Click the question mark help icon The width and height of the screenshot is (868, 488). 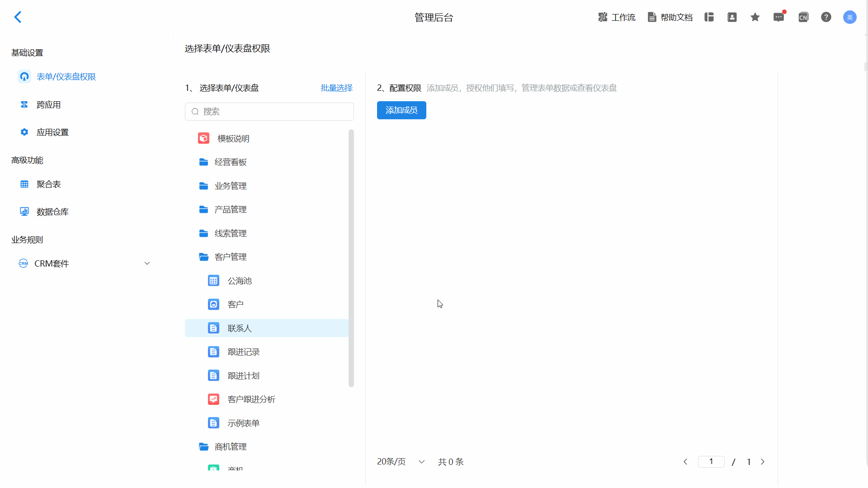click(x=826, y=17)
